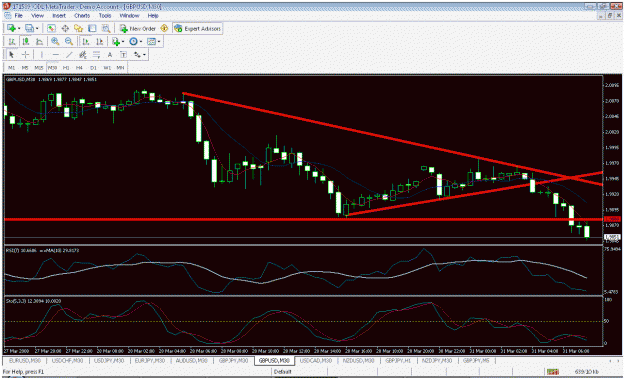Open the File menu

19,16
